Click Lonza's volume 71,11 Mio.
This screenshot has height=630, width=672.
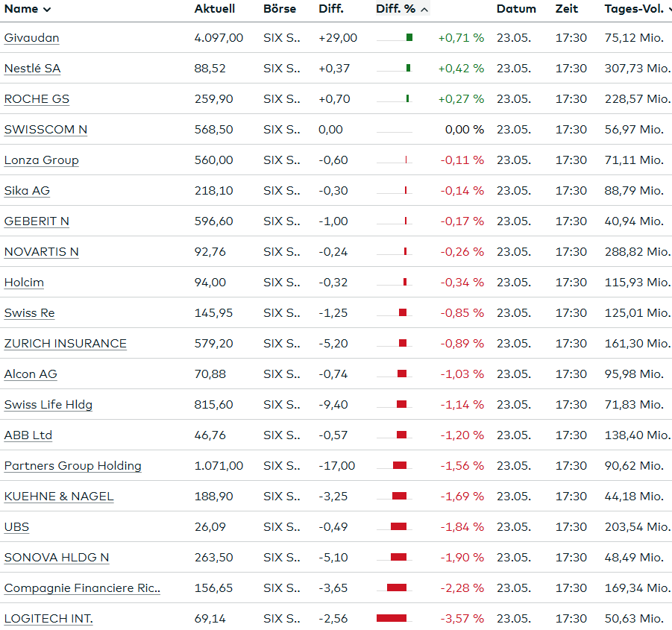point(634,160)
